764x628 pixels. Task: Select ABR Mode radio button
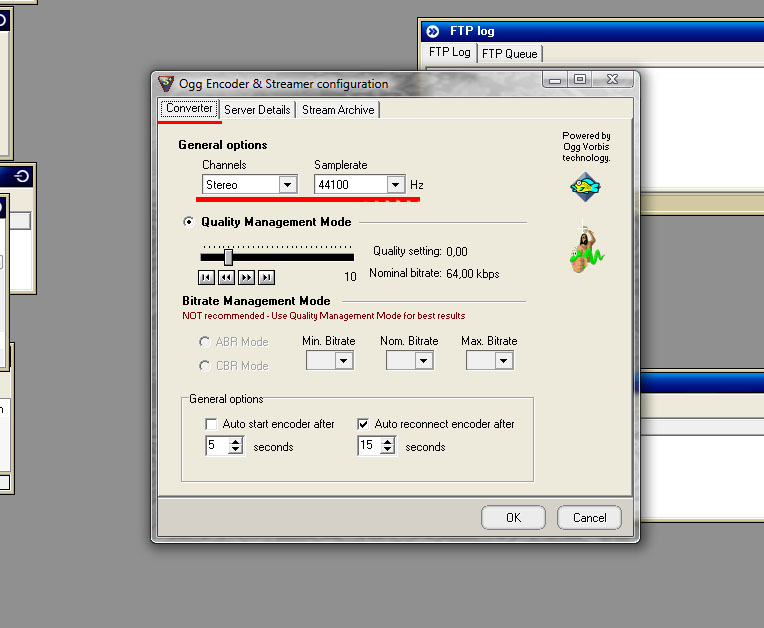[205, 342]
